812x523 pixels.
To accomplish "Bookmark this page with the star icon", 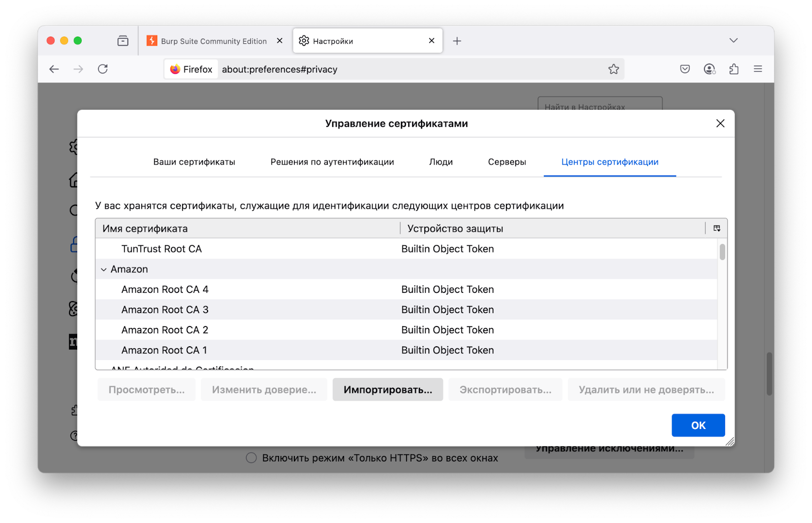I will [x=614, y=69].
